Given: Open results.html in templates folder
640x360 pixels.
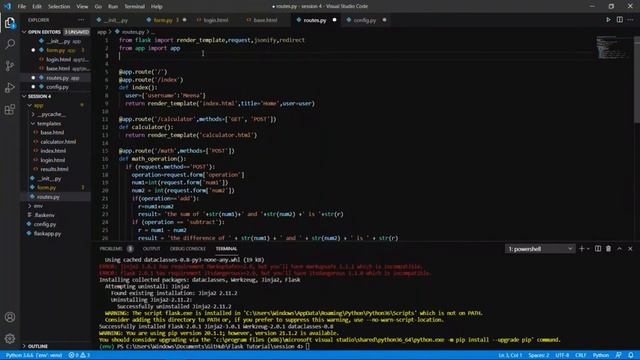Looking at the screenshot, I should point(54,169).
